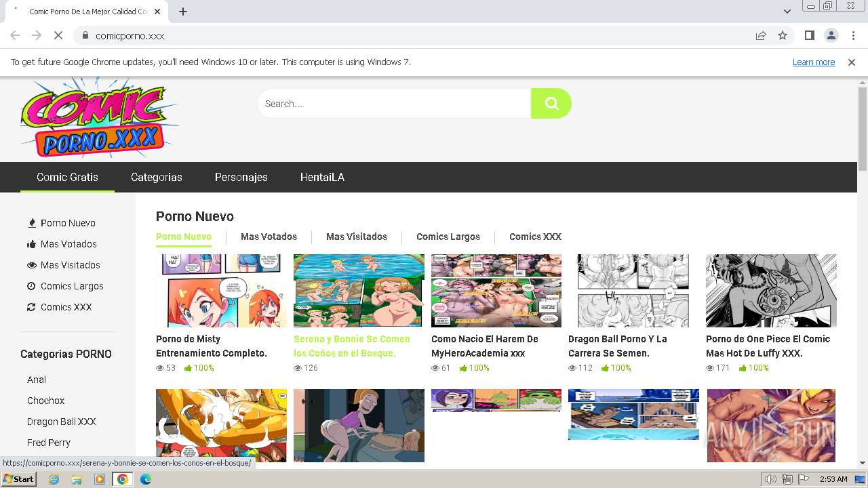Focus the address bar URL field
The image size is (868, 488).
pyautogui.click(x=420, y=35)
